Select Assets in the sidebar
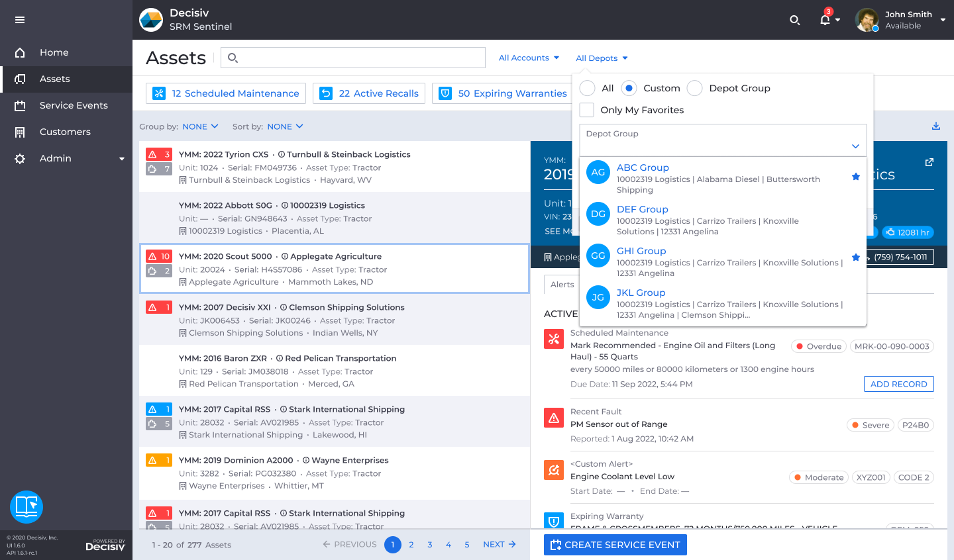The height and width of the screenshot is (560, 954). click(x=66, y=79)
